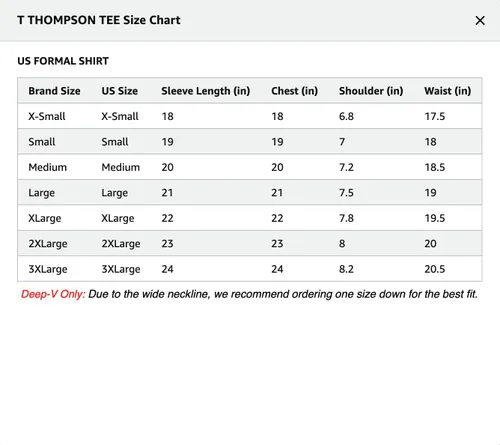Select the 3XLarge brand size row
The image size is (500, 445).
250,269
